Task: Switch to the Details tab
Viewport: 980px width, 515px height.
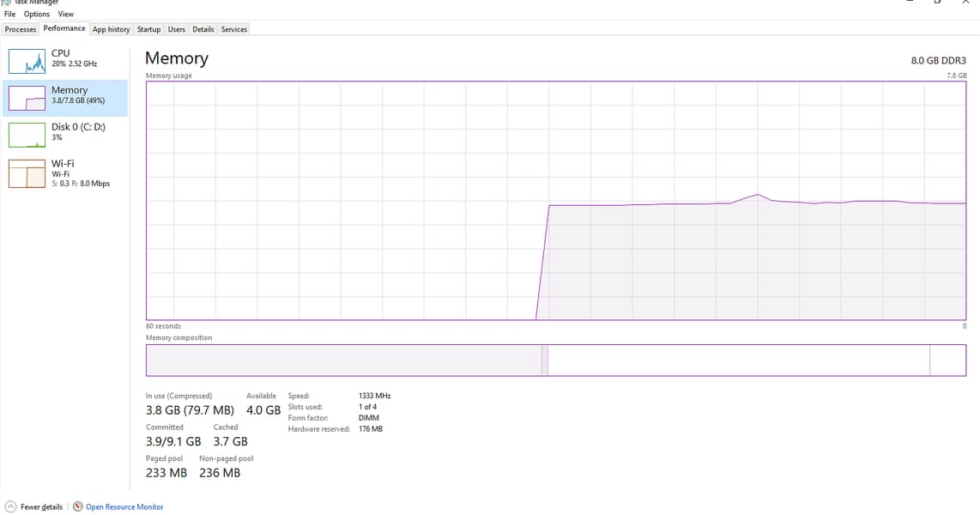Action: (x=203, y=29)
